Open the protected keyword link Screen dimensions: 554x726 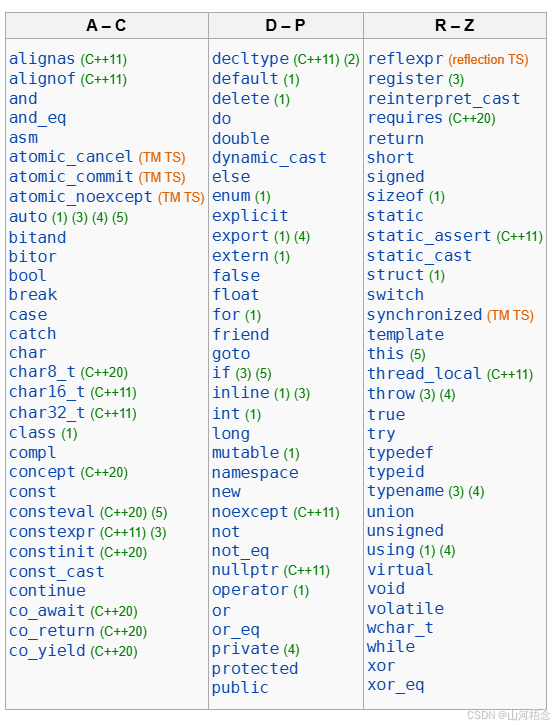pyautogui.click(x=255, y=668)
